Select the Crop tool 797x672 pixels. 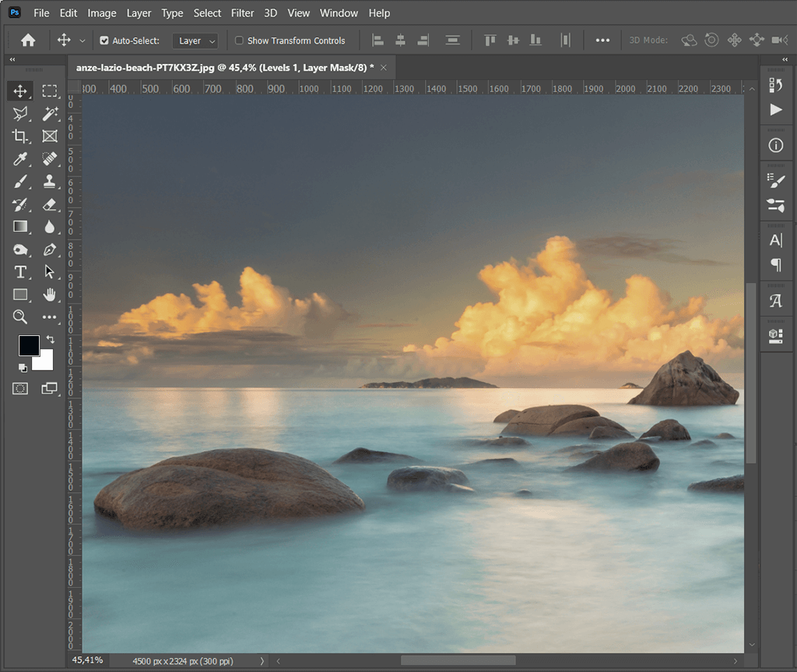[19, 136]
